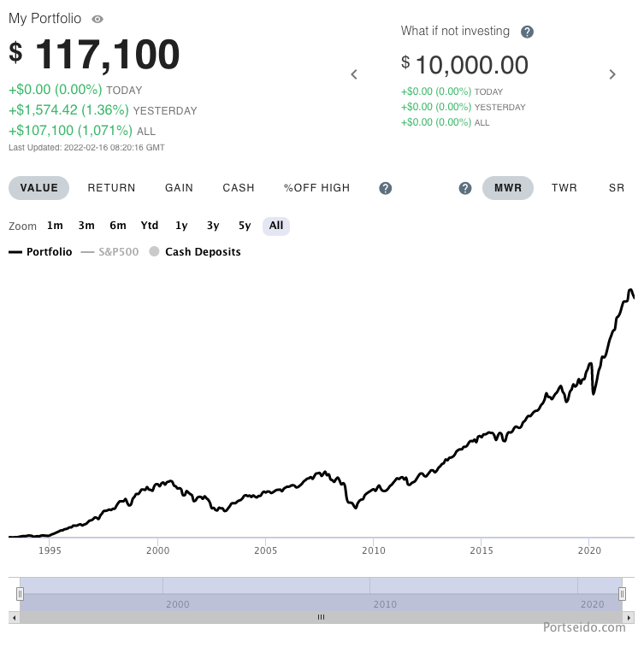The image size is (644, 647).
Task: Click help icon beside What if not investing
Action: click(527, 32)
